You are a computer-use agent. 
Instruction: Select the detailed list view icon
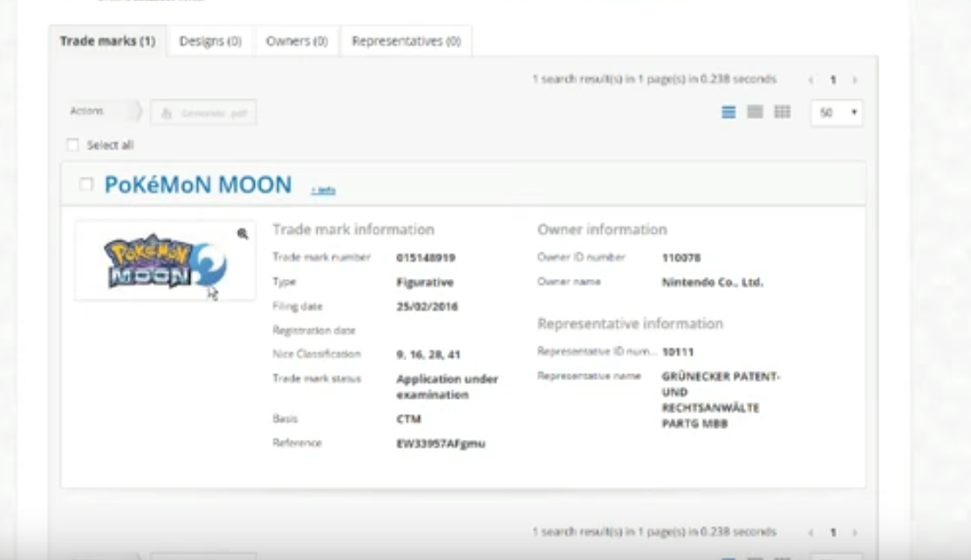pyautogui.click(x=728, y=113)
